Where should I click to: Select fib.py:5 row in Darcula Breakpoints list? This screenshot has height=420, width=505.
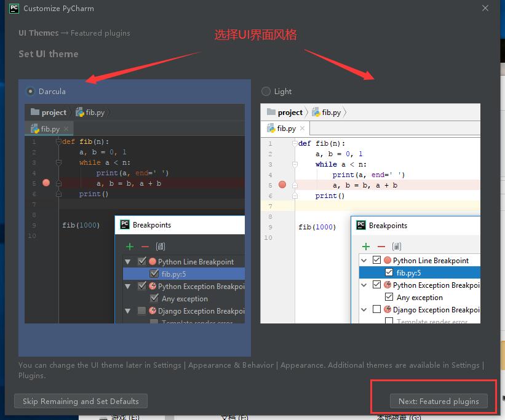[x=184, y=274]
